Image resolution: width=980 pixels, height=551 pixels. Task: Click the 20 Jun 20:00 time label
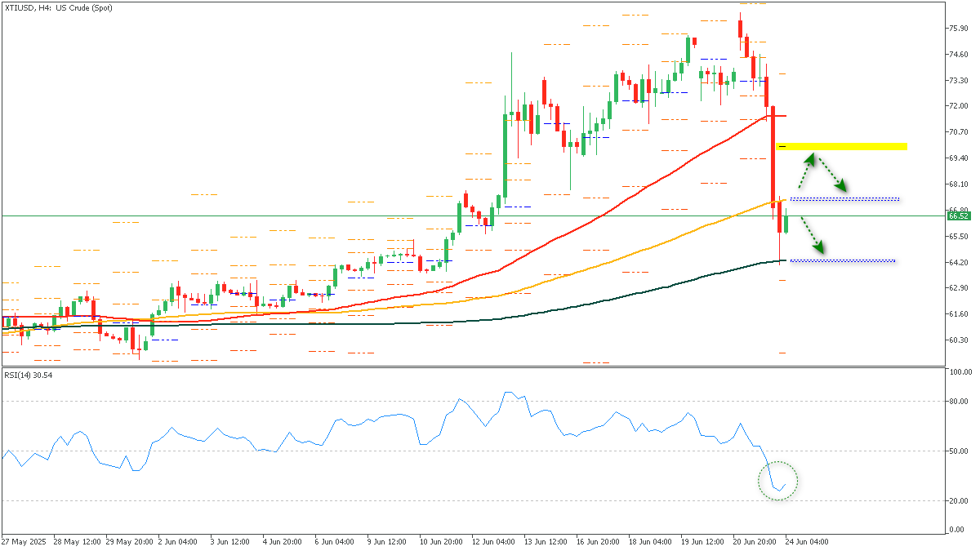754,541
